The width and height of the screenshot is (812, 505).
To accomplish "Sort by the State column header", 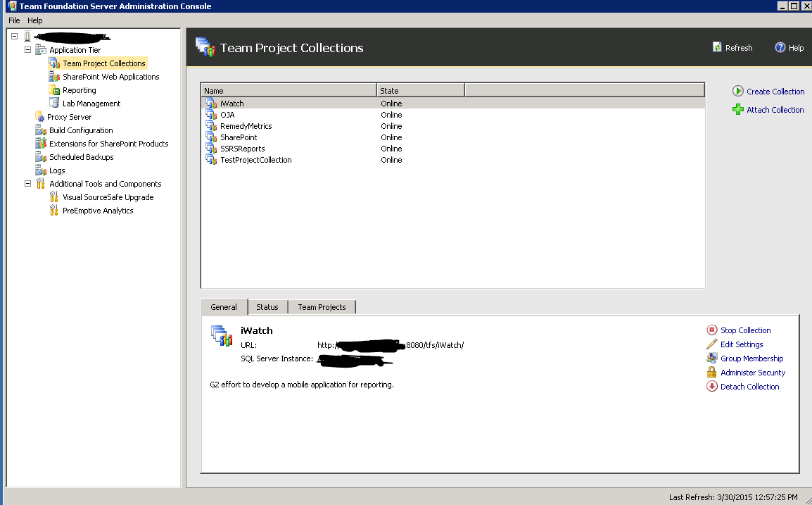I will click(421, 90).
